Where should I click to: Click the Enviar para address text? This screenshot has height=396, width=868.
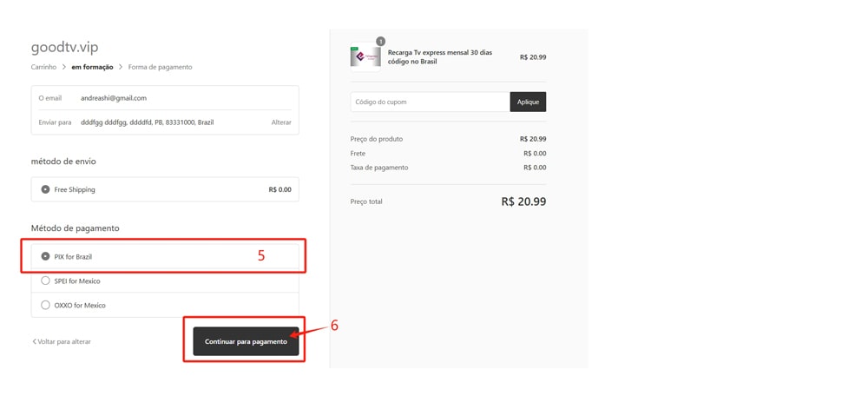[x=148, y=122]
